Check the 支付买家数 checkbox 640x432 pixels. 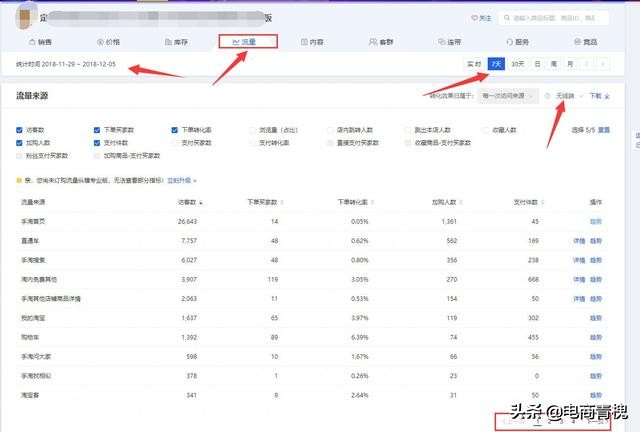tap(175, 143)
